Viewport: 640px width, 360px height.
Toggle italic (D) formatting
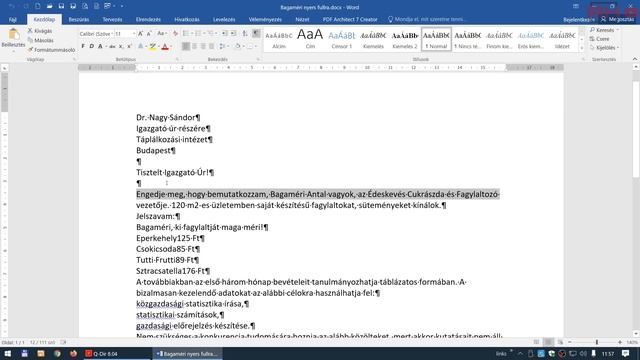click(x=91, y=47)
